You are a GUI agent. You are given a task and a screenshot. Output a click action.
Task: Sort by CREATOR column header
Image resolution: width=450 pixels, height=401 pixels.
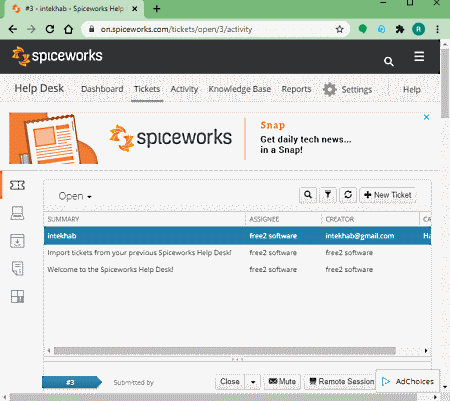click(340, 219)
